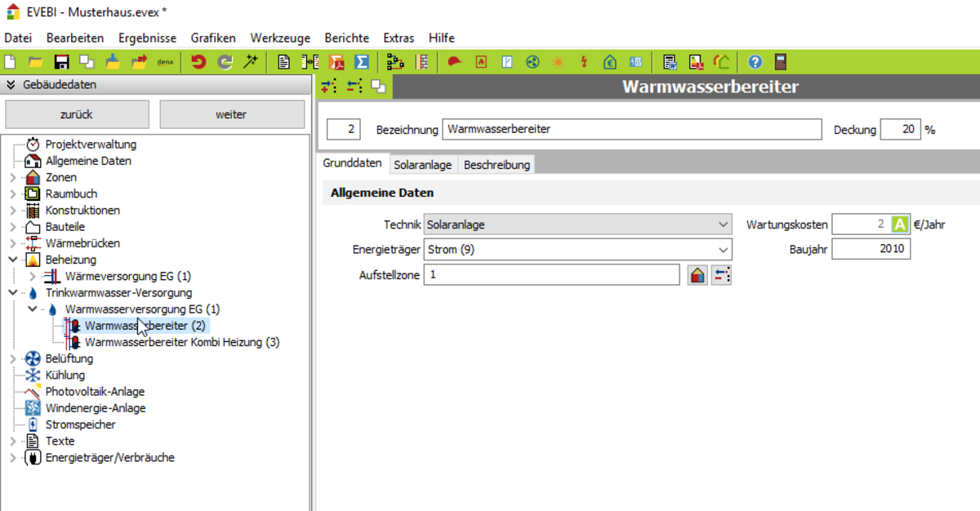Click the house icon beside Aufstellzone field
The width and height of the screenshot is (980, 511).
click(x=697, y=275)
